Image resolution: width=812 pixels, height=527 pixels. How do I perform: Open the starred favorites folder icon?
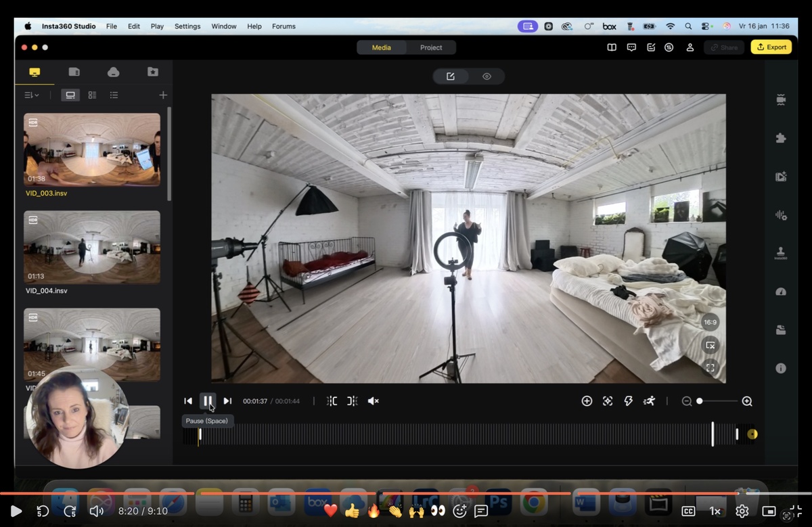click(153, 72)
